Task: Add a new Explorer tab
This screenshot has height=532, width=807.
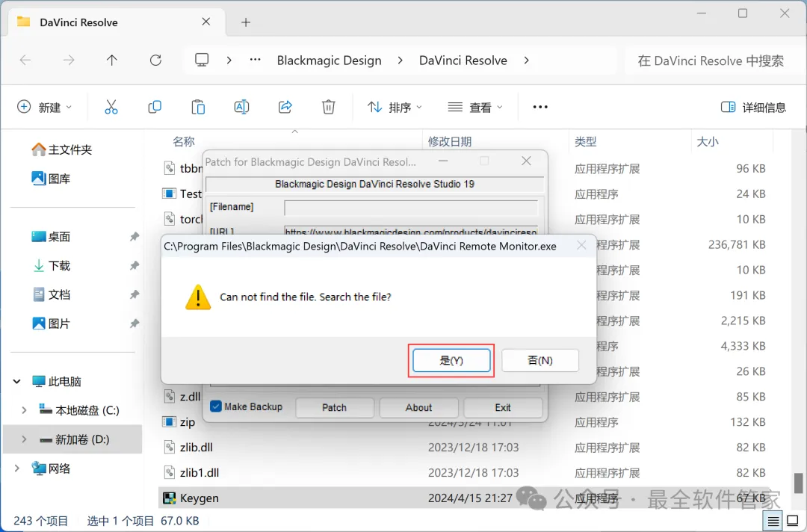Action: coord(246,22)
